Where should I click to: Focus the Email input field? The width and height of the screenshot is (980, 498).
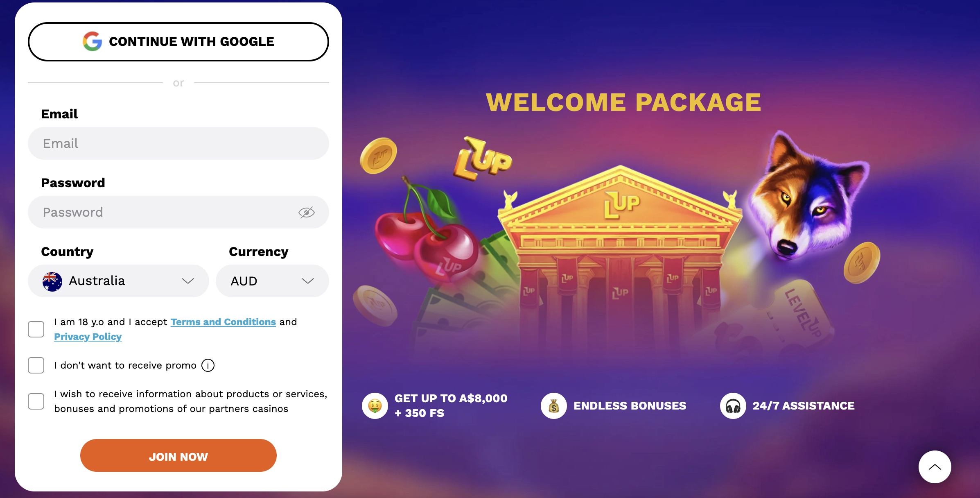tap(178, 143)
